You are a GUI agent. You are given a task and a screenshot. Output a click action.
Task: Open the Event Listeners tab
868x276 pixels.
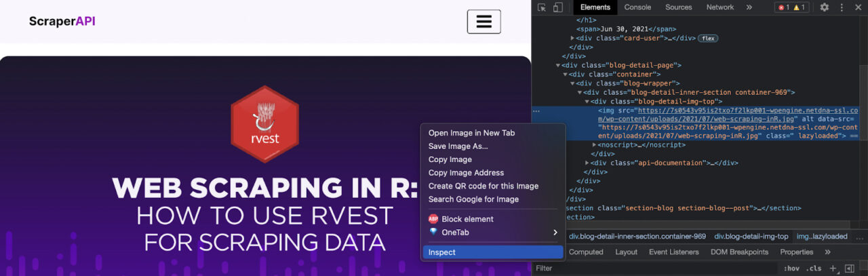(673, 252)
